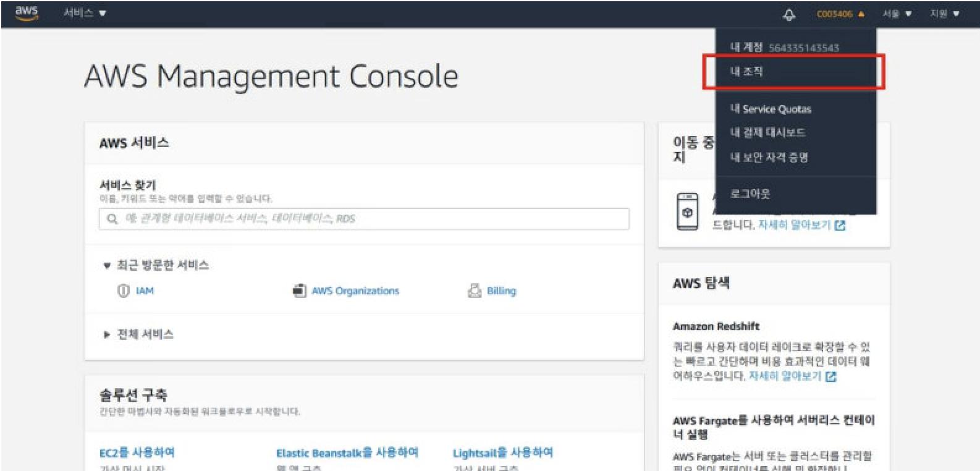Click the mobile app phone icon
The width and height of the screenshot is (980, 471).
(x=687, y=212)
